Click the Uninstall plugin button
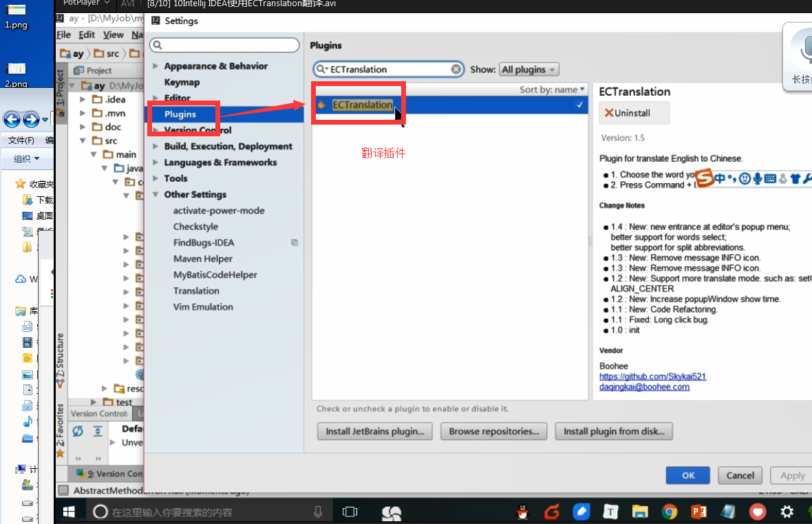The image size is (812, 524). coord(634,113)
